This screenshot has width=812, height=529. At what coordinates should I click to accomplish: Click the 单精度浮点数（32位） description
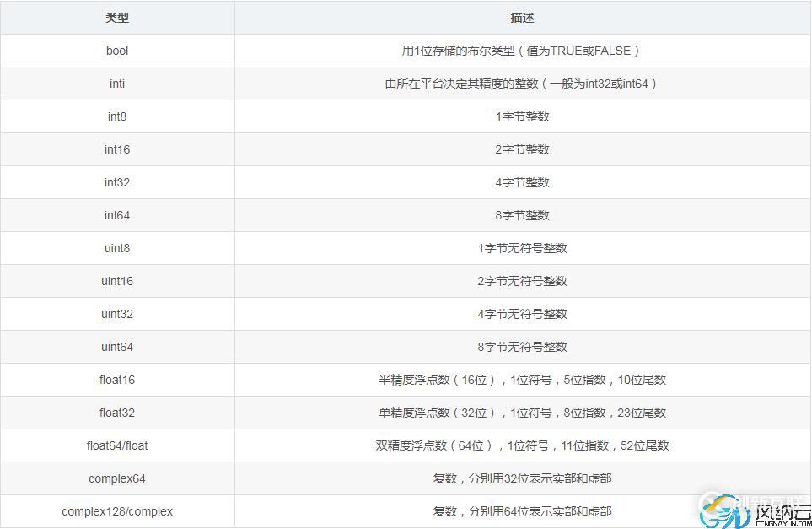(x=522, y=413)
